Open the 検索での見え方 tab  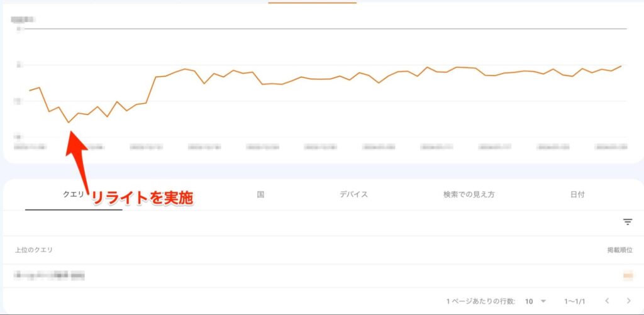469,194
